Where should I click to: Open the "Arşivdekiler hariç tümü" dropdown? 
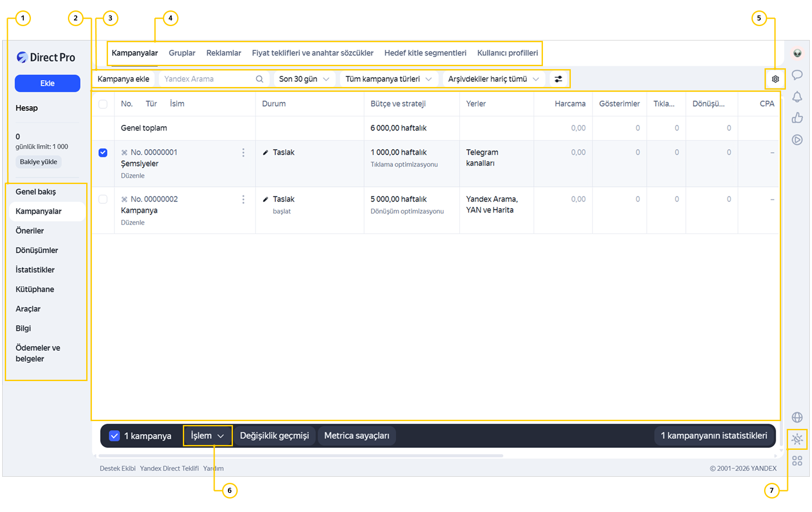(x=494, y=79)
